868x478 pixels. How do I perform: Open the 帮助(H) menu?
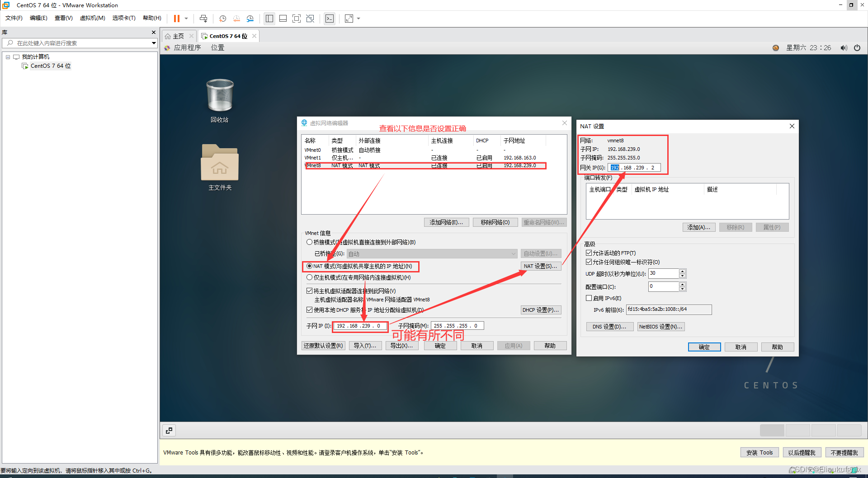[x=152, y=18]
